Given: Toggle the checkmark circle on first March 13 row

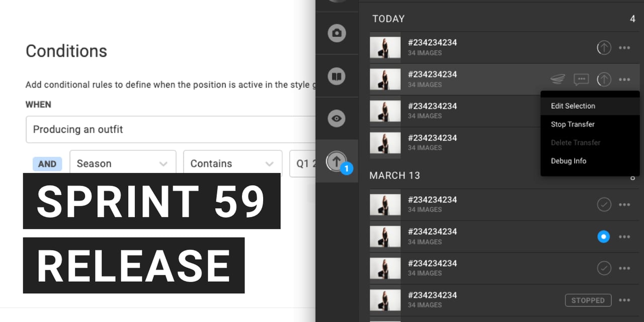Looking at the screenshot, I should tap(604, 205).
